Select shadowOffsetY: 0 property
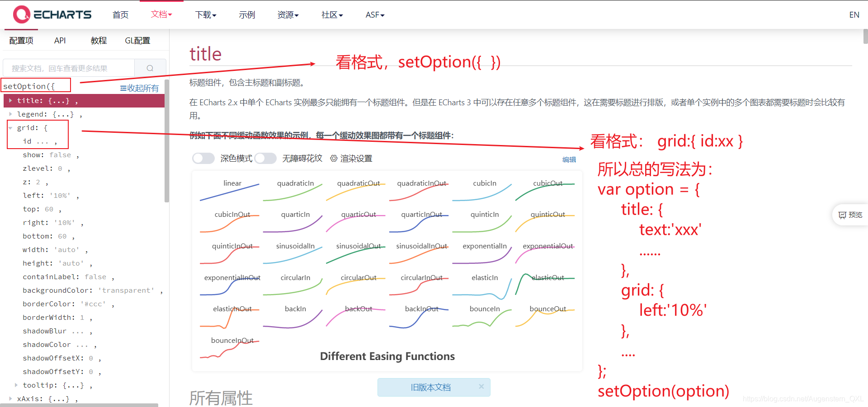 pyautogui.click(x=62, y=372)
